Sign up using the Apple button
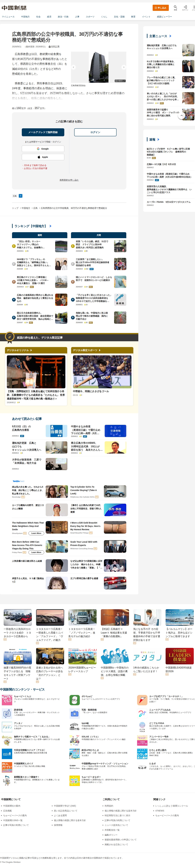The image size is (195, 868). (43, 157)
